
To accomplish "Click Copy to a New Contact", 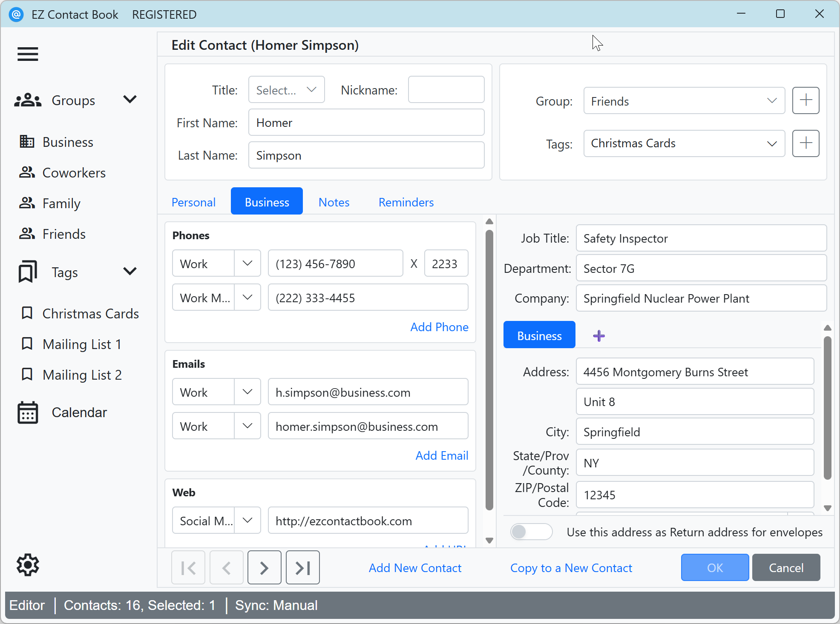I will 571,567.
